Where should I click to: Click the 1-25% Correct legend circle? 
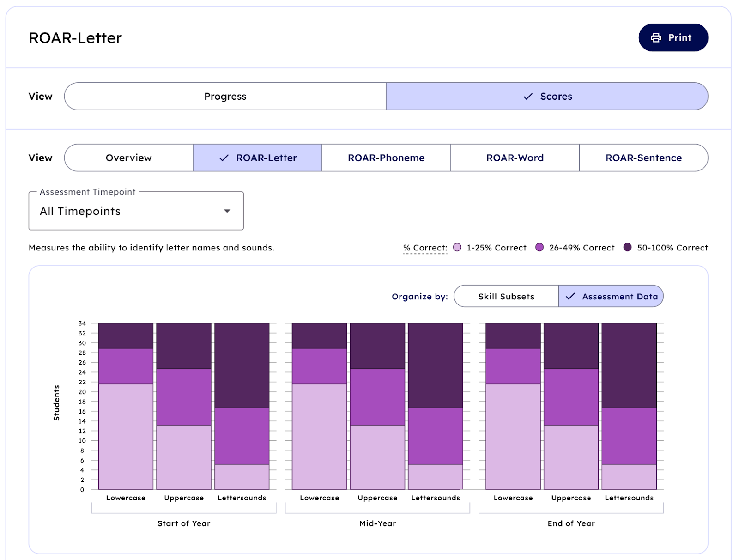pos(457,248)
